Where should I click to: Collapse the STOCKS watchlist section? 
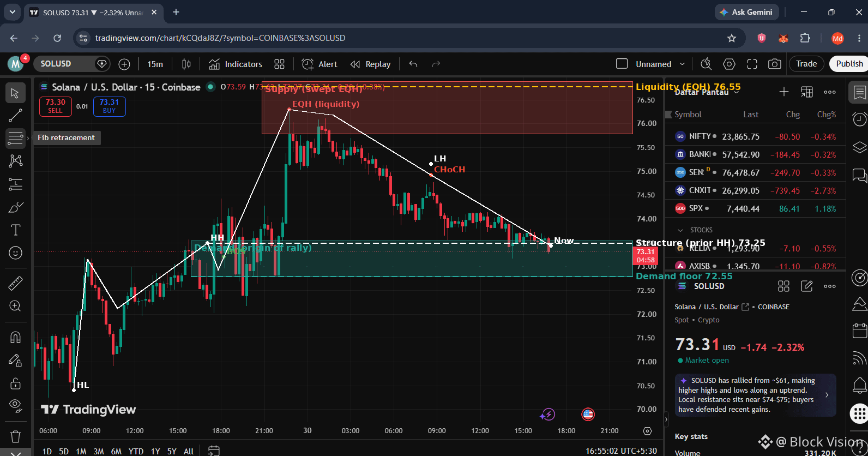tap(680, 230)
